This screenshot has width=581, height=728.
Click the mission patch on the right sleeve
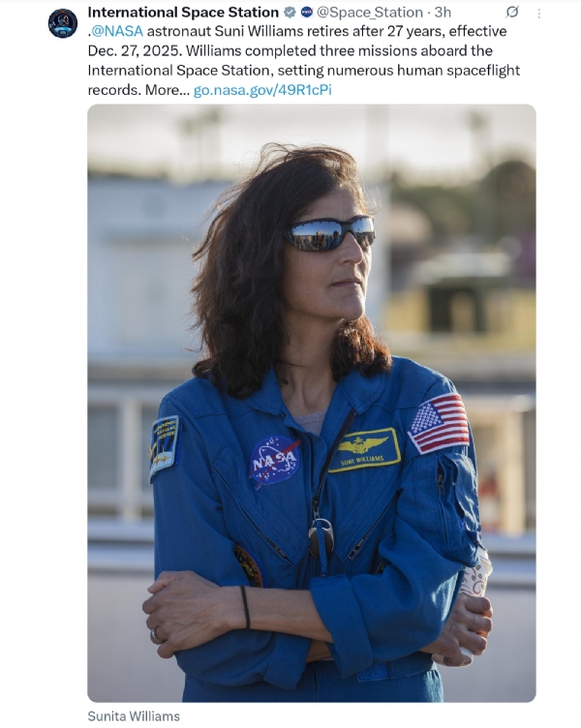[x=165, y=448]
